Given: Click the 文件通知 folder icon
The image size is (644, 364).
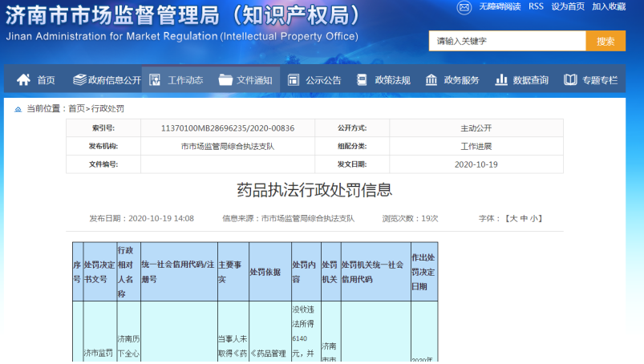Looking at the screenshot, I should tap(225, 80).
